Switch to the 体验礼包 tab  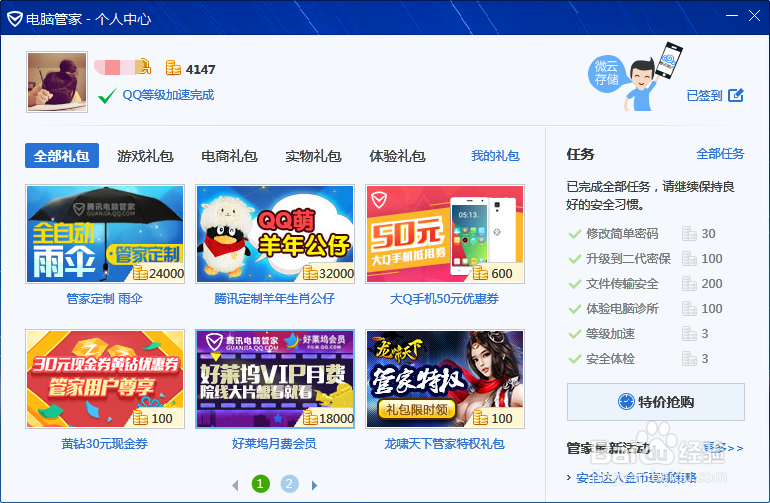397,156
